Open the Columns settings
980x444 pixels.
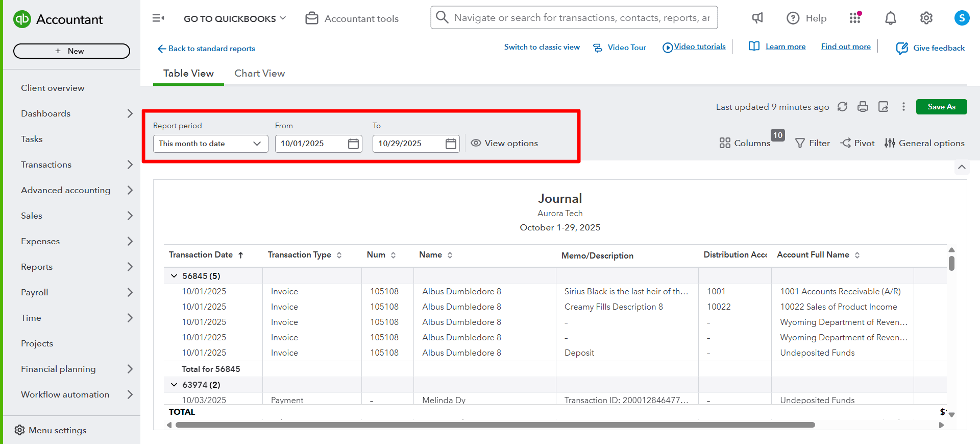tap(745, 143)
